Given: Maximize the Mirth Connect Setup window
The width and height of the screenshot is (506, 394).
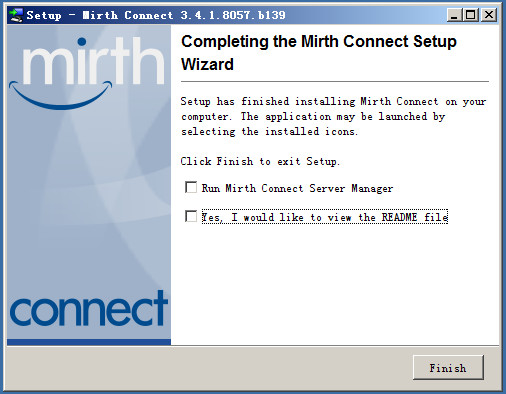Looking at the screenshot, I should point(471,15).
